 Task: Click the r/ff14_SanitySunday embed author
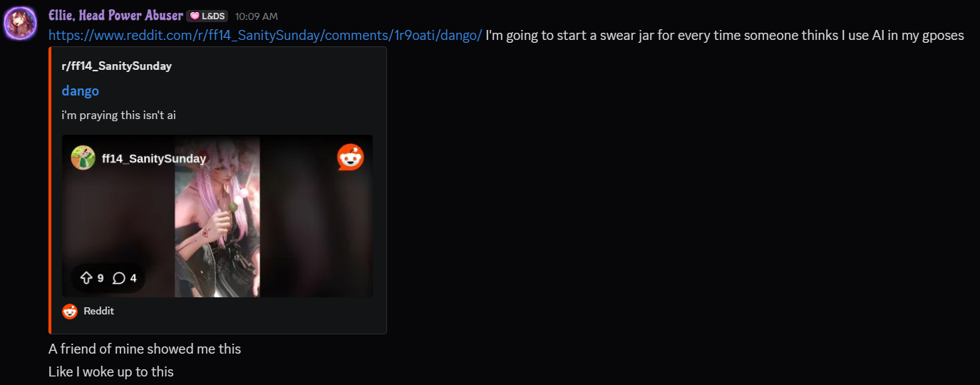tap(117, 66)
